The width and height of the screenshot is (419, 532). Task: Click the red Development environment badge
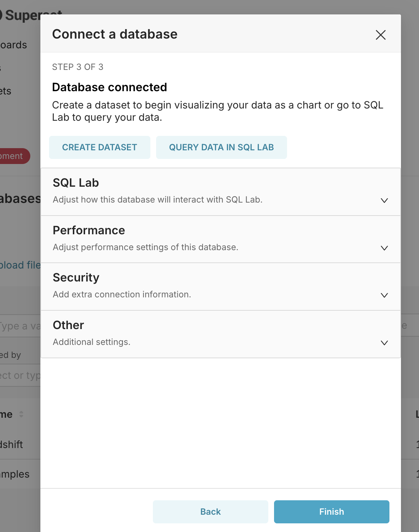pyautogui.click(x=14, y=156)
